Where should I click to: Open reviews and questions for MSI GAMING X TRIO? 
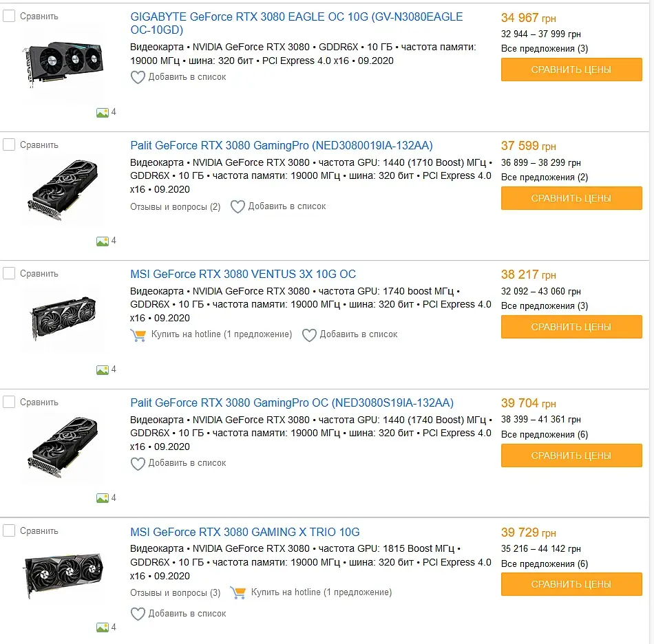click(176, 593)
